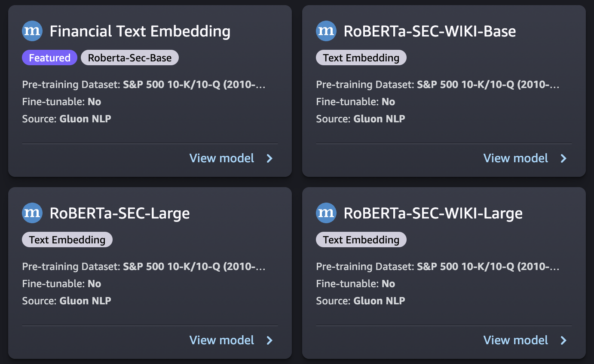Toggle the Featured badge filter

(x=49, y=57)
